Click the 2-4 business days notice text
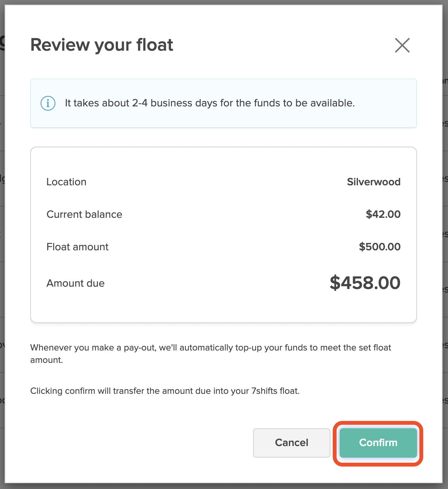The height and width of the screenshot is (489, 448). [210, 103]
